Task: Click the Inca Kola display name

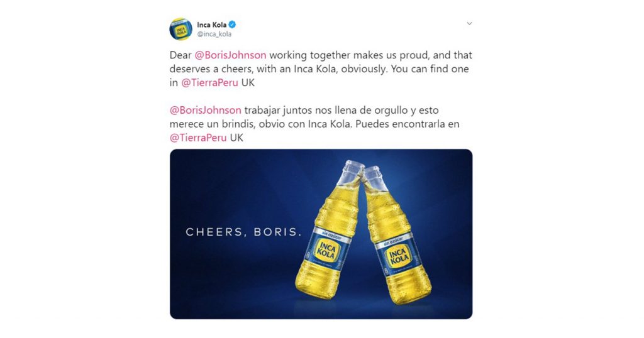Action: [x=211, y=25]
